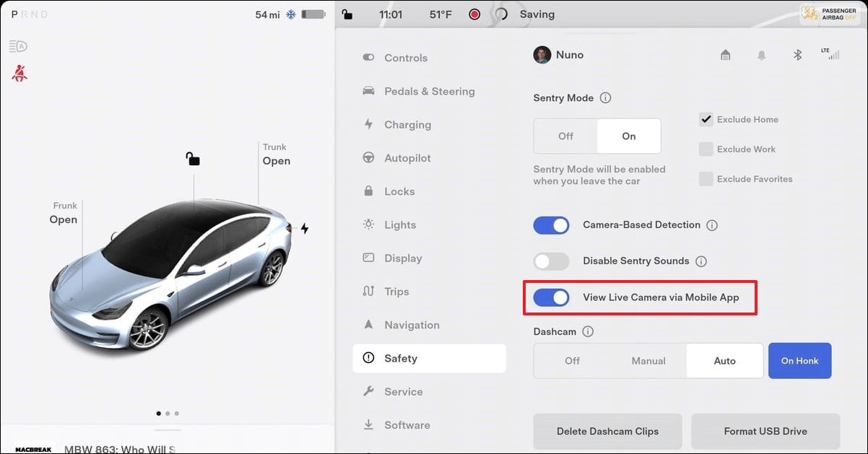Screen dimensions: 868x454
Task: Turn Sentry Mode Off
Action: [565, 136]
